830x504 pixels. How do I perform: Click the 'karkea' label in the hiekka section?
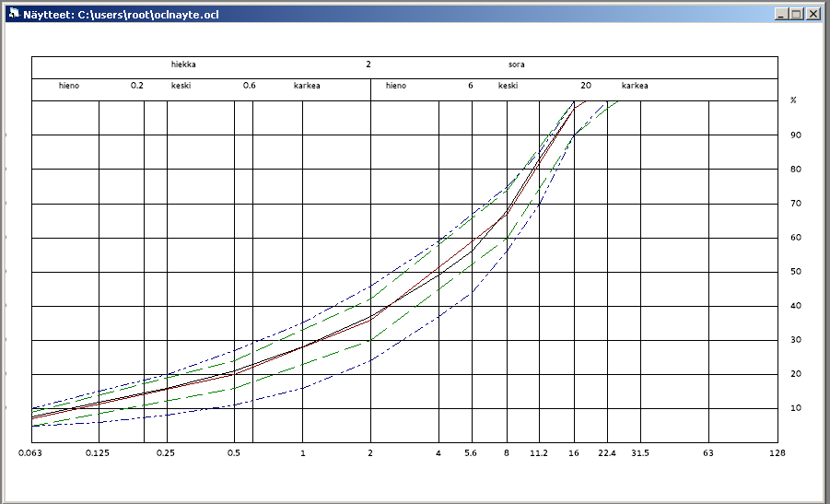pos(307,86)
